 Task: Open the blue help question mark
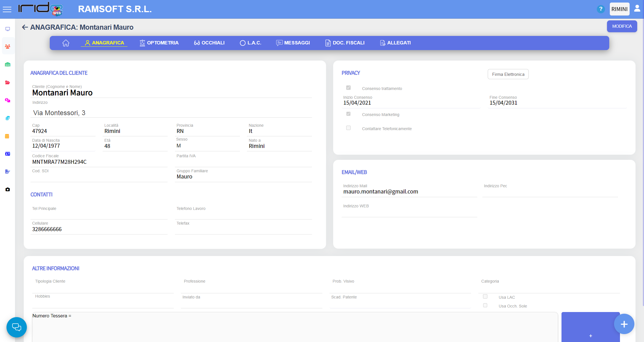600,9
